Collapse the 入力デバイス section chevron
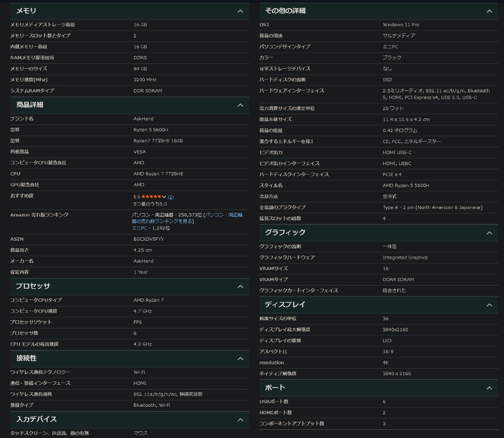 pyautogui.click(x=240, y=419)
